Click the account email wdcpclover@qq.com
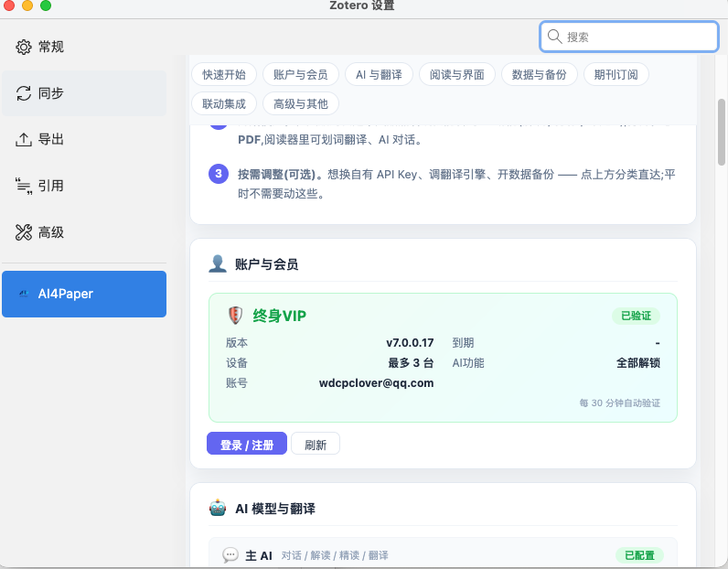 pyautogui.click(x=376, y=383)
